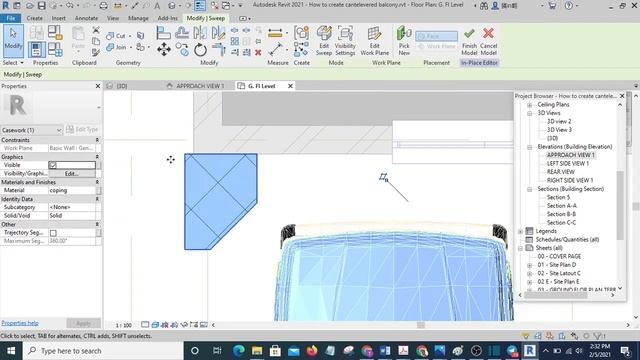Image resolution: width=640 pixels, height=360 pixels.
Task: Open the Cut geometry dropdown arrow
Action: click(130, 36)
